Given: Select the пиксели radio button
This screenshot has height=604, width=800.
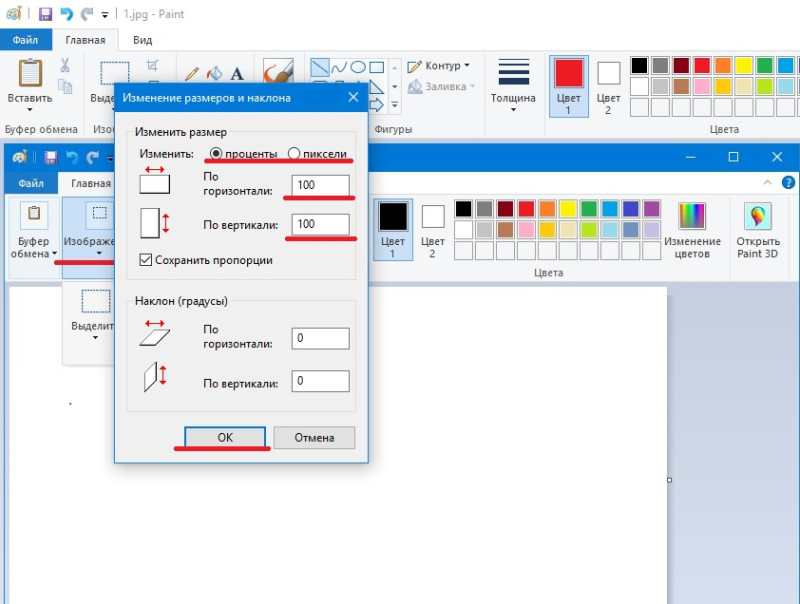Looking at the screenshot, I should tap(294, 153).
